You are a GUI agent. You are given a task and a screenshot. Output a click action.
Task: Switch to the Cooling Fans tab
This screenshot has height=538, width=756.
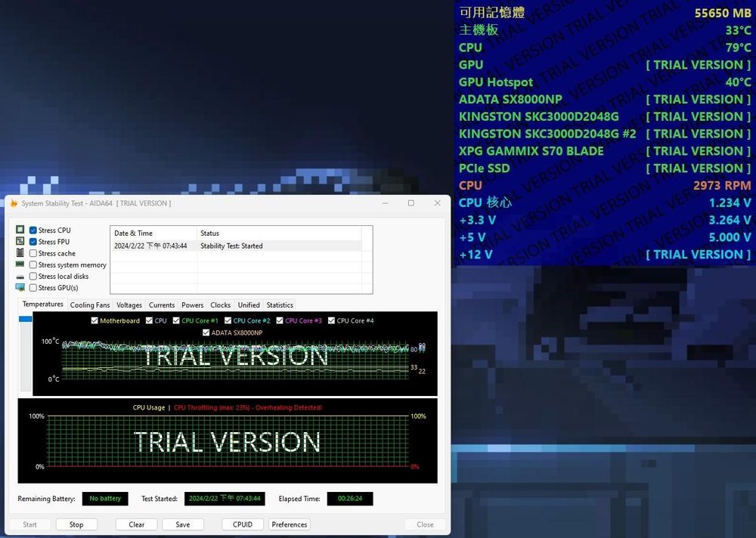click(89, 305)
